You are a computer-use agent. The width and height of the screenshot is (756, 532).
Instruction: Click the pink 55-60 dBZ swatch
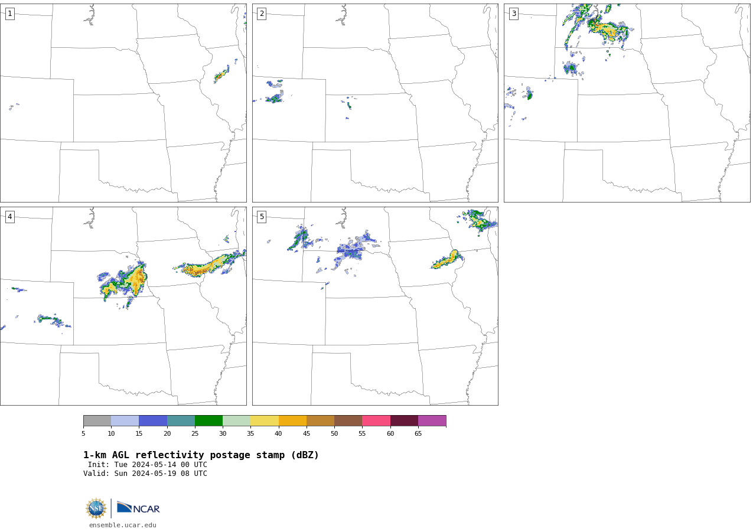(x=376, y=421)
